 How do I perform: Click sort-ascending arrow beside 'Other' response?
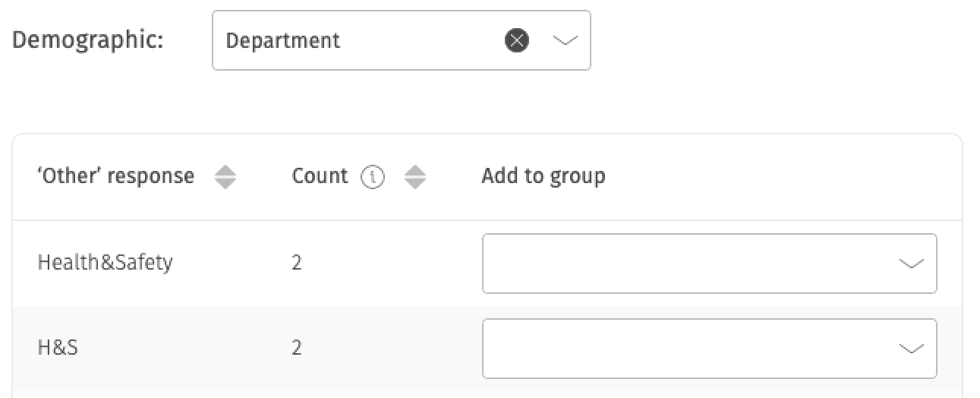225,172
